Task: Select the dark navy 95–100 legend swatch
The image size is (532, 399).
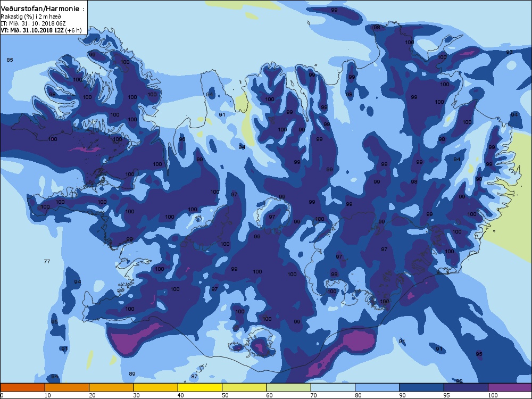Action: pyautogui.click(x=466, y=387)
